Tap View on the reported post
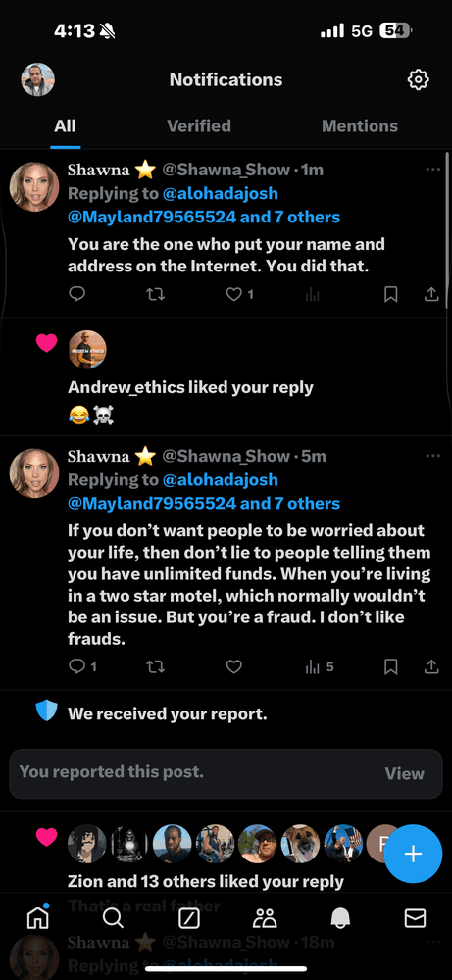 click(405, 774)
